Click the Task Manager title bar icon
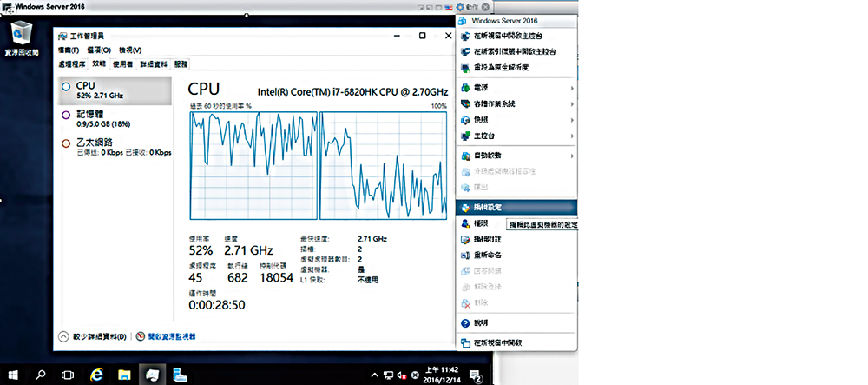 point(62,36)
